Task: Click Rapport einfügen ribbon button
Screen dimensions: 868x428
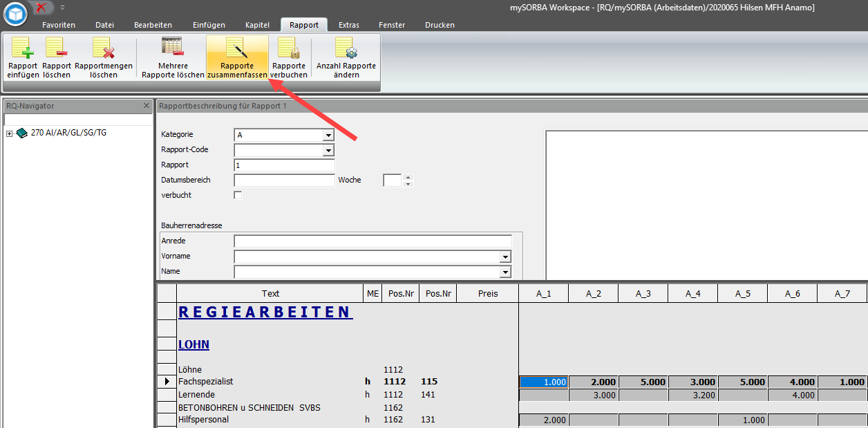Action: pyautogui.click(x=23, y=57)
